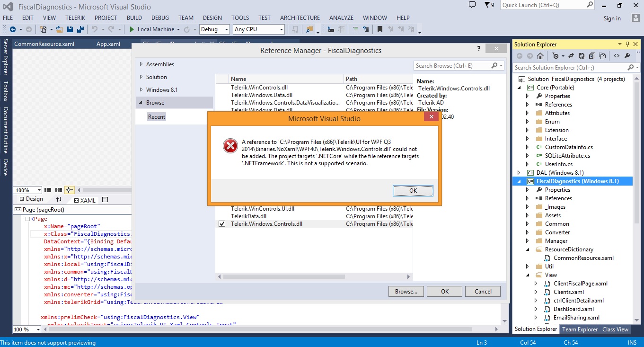Open the Debug configuration dropdown
644x347 pixels.
point(214,29)
